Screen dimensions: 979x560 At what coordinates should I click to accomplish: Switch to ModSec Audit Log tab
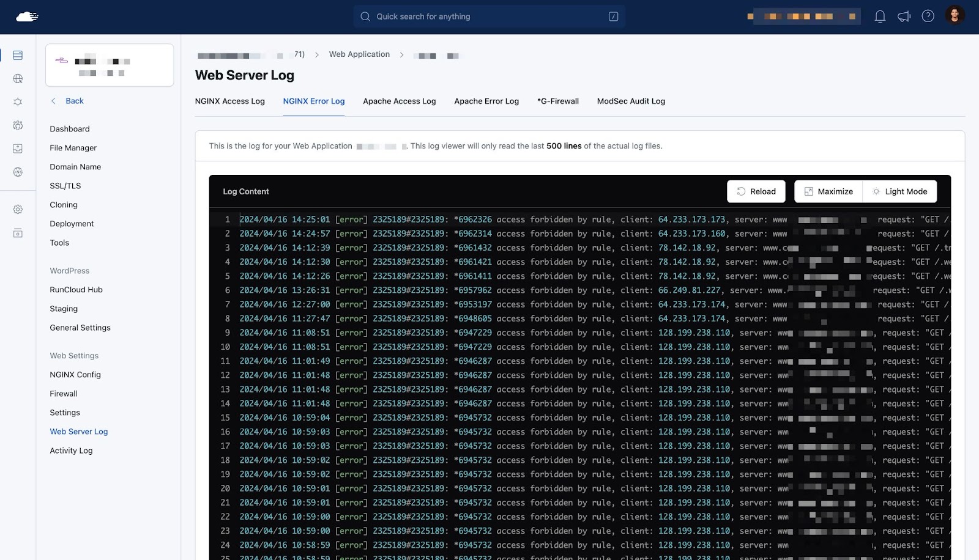click(x=631, y=101)
